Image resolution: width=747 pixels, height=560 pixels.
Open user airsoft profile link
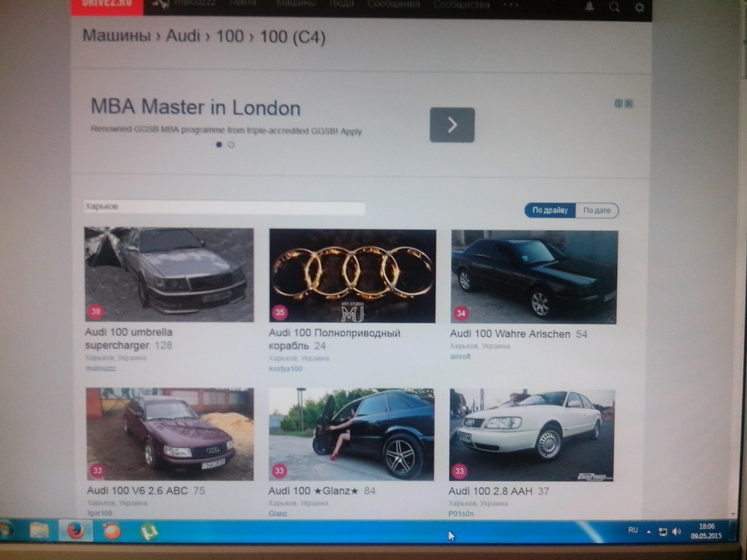[x=460, y=356]
